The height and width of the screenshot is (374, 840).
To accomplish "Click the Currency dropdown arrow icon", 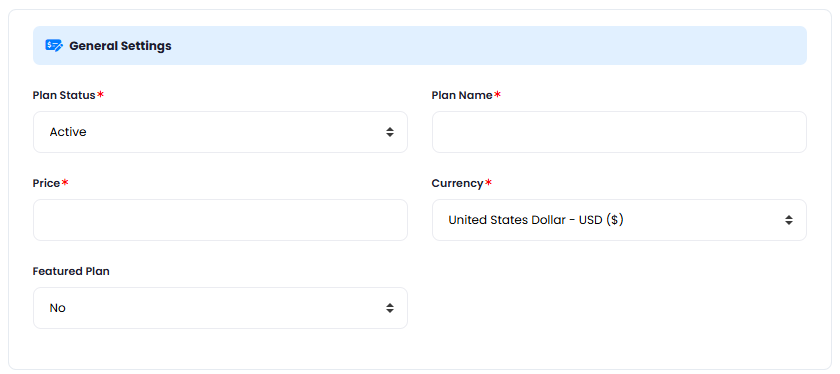I will coord(789,220).
